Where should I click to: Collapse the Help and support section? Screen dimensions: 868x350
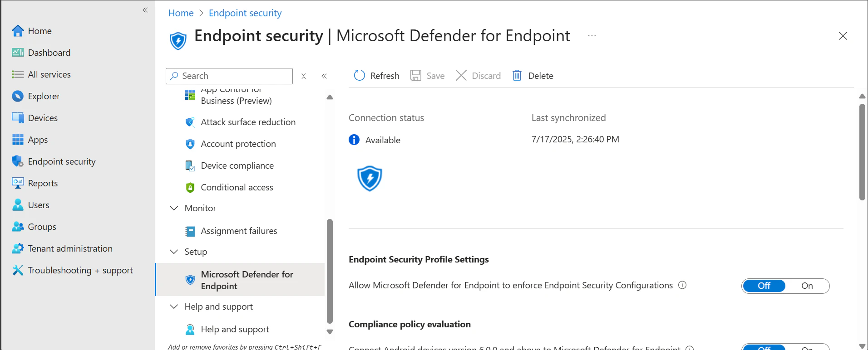coord(174,306)
